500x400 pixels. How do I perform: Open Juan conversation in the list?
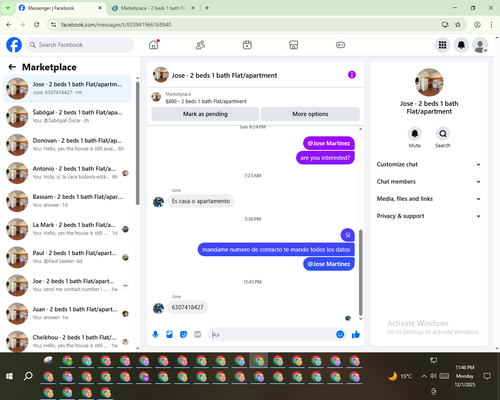(67, 313)
